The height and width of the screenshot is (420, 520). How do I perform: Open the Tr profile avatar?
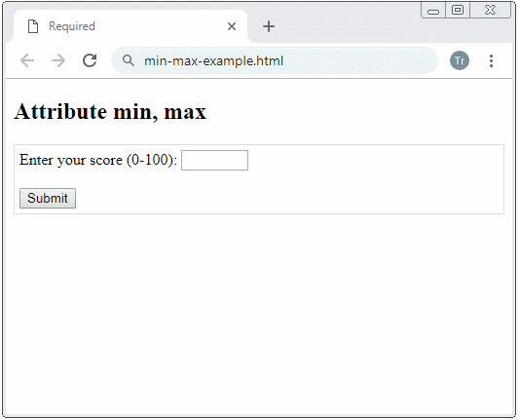460,60
